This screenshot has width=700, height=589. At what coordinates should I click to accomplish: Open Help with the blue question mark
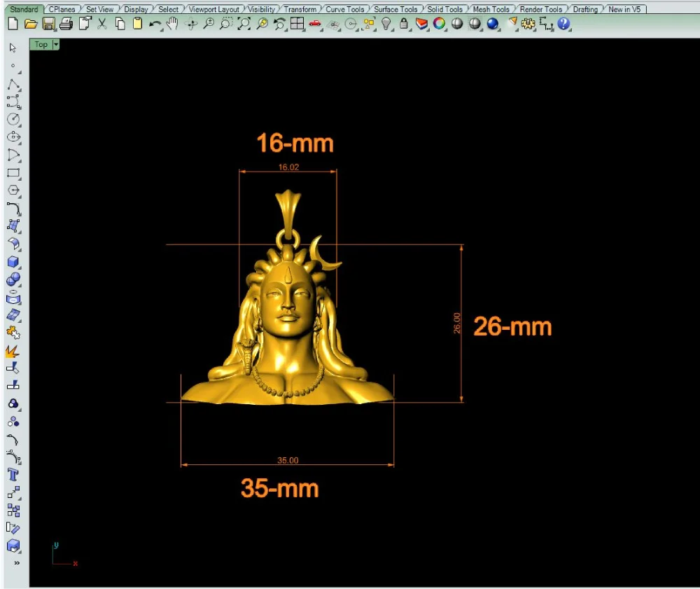(563, 24)
